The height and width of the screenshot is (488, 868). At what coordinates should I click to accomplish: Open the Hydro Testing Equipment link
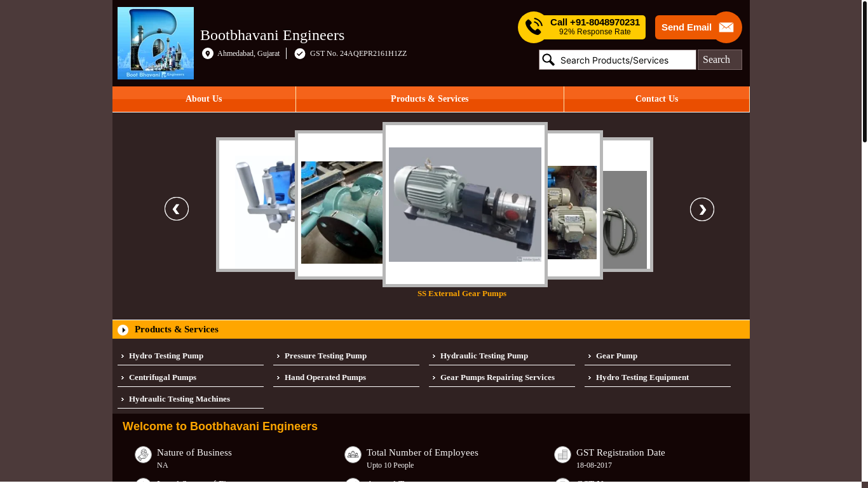(x=642, y=377)
